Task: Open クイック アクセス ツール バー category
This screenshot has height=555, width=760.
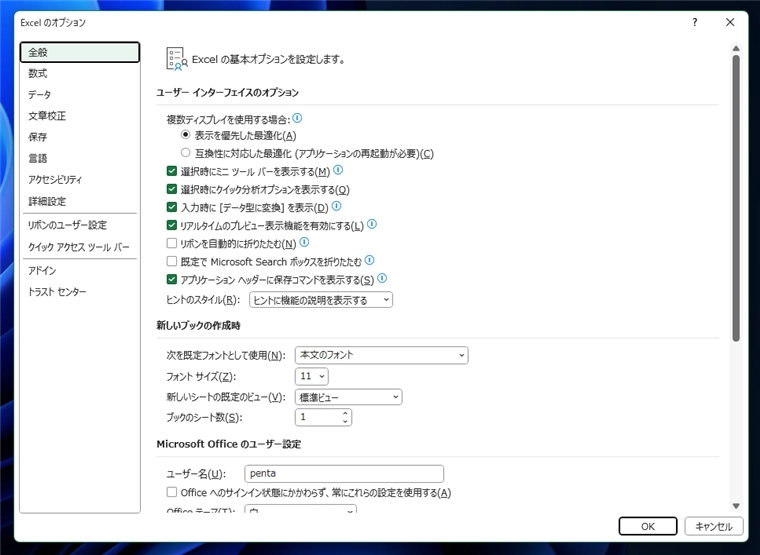Action: coord(80,247)
